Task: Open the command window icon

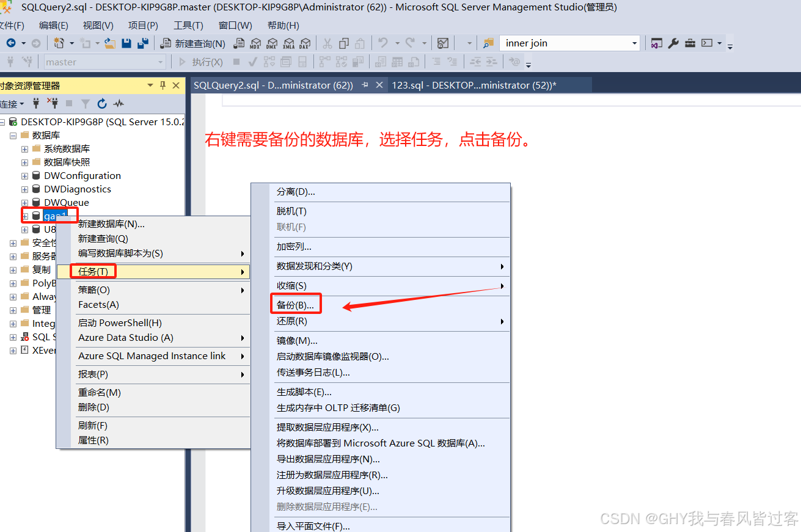Action: point(706,43)
